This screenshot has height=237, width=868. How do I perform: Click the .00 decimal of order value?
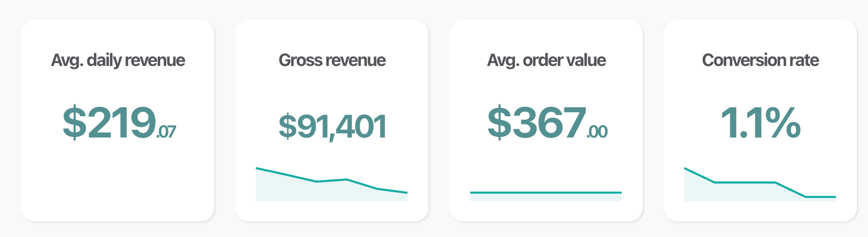pos(597,132)
